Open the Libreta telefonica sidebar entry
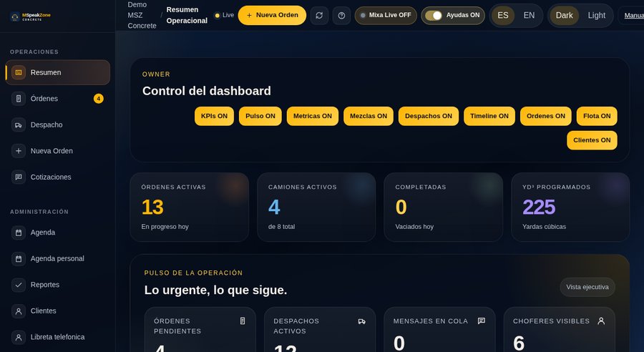Image resolution: width=644 pixels, height=352 pixels. pyautogui.click(x=58, y=337)
